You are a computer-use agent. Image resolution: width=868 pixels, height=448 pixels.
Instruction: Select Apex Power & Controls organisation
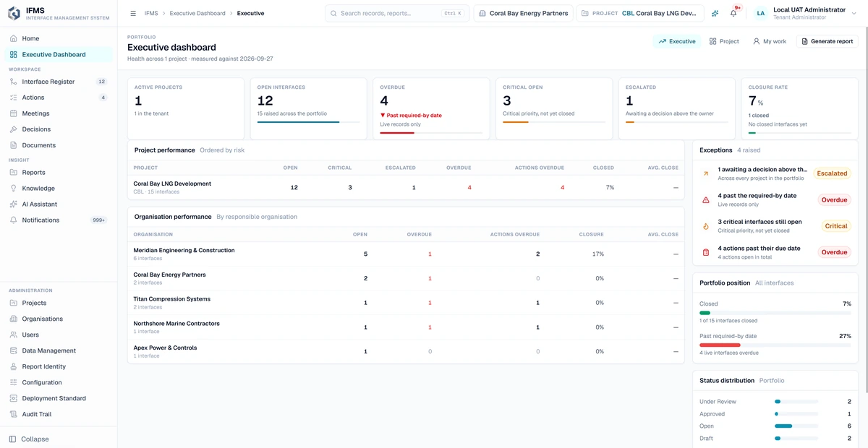[406, 351]
